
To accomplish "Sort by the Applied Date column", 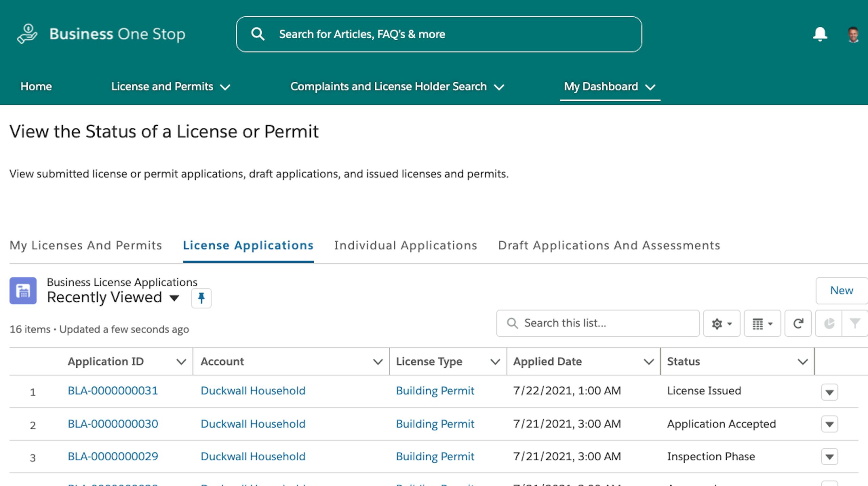I will coord(547,362).
